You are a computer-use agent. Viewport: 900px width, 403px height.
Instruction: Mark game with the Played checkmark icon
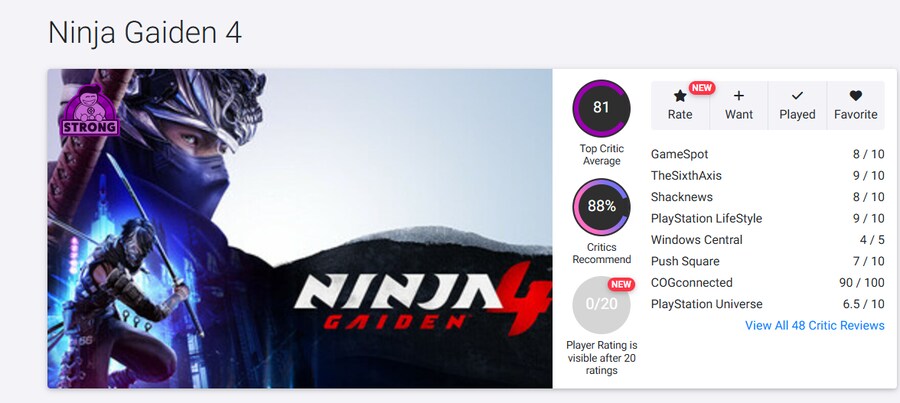797,96
